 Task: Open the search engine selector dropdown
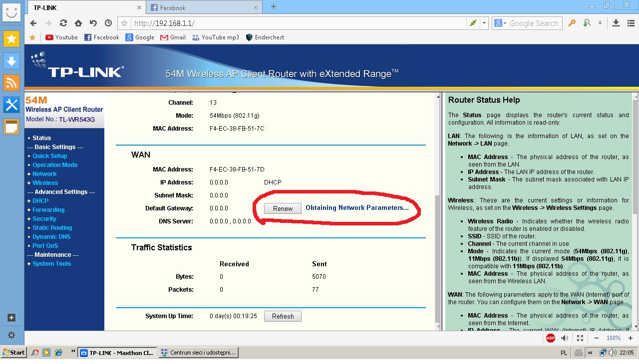[x=501, y=23]
